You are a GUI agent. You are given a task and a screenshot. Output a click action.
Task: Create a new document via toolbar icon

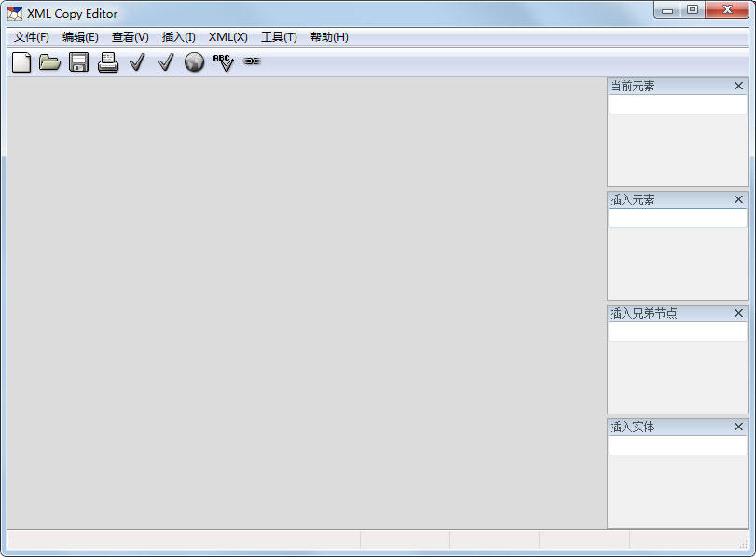pyautogui.click(x=21, y=61)
